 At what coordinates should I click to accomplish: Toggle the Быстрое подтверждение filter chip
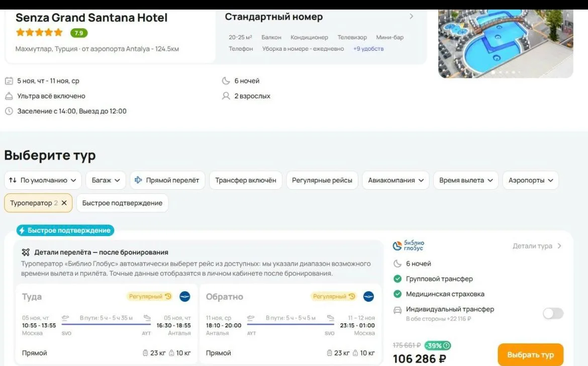122,203
